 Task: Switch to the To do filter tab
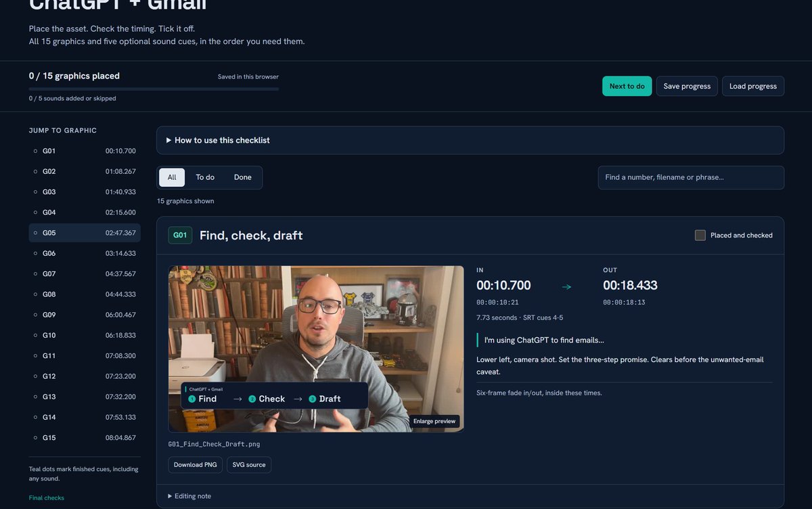205,177
